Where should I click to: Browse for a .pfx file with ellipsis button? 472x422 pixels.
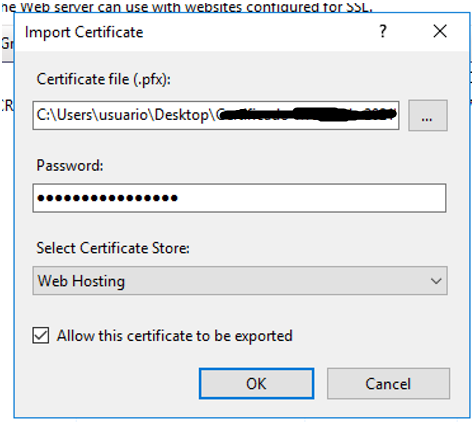(428, 115)
